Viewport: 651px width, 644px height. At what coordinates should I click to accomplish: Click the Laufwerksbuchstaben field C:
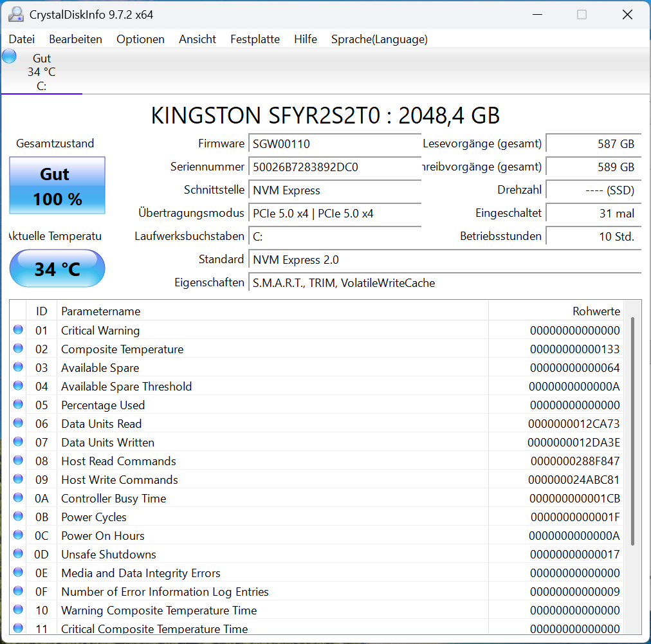pyautogui.click(x=335, y=237)
